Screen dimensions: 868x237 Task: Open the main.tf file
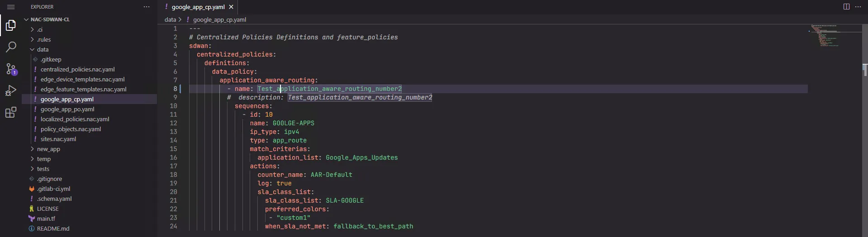(46, 218)
